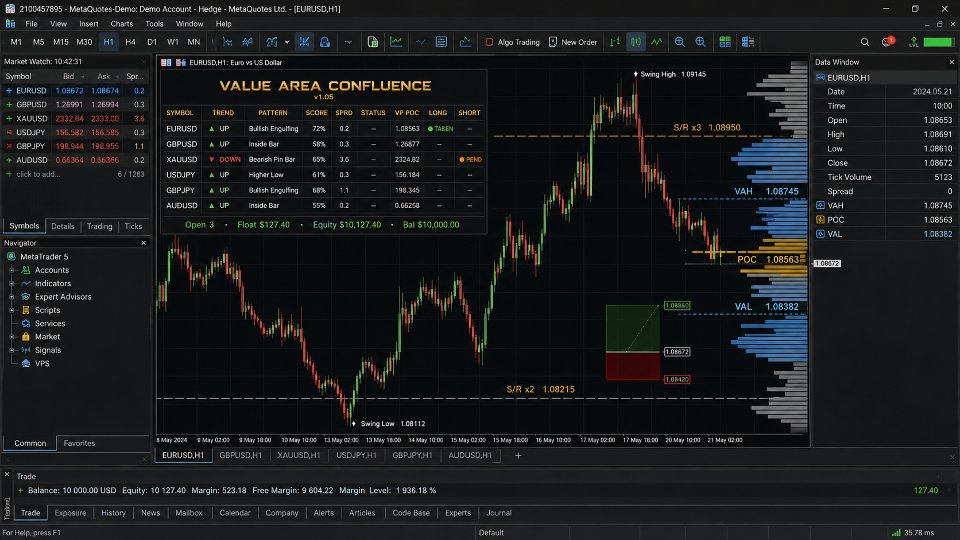
Task: Select the H4 timeframe
Action: point(130,42)
